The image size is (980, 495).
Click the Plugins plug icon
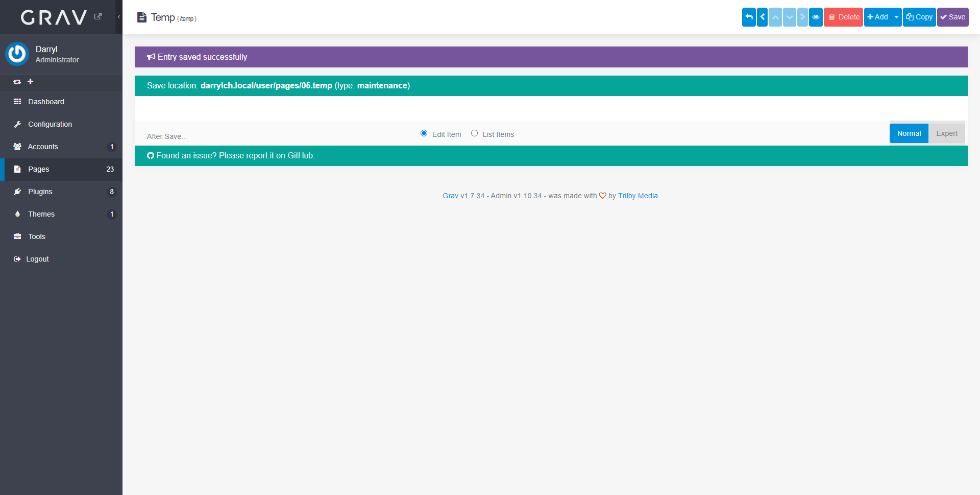(x=17, y=192)
